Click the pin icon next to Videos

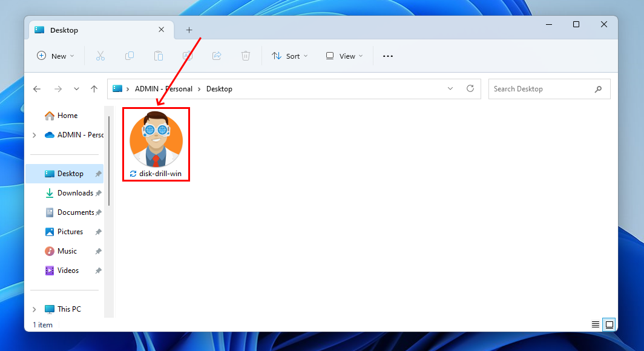98,271
